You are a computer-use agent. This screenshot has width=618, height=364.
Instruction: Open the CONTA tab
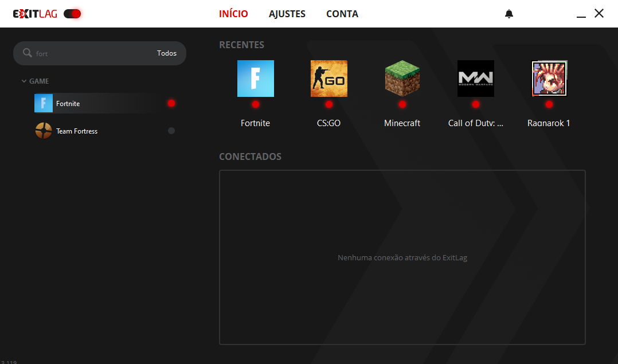[x=342, y=14]
